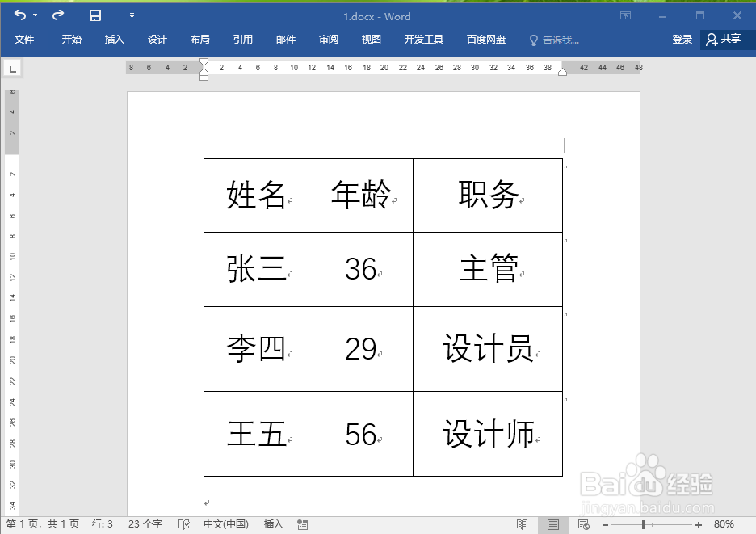Switch to Read Mode view icon
Screen dimensions: 756x534
(x=522, y=523)
